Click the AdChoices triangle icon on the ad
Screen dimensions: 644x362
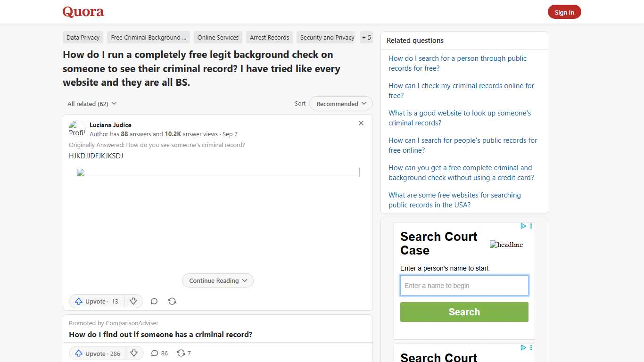[x=523, y=226]
